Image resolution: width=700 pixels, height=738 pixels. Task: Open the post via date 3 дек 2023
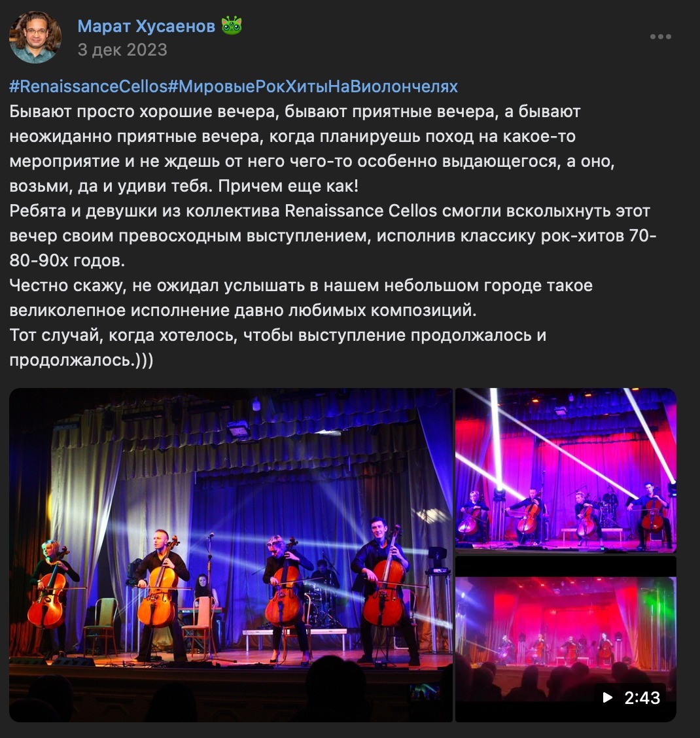(x=122, y=50)
